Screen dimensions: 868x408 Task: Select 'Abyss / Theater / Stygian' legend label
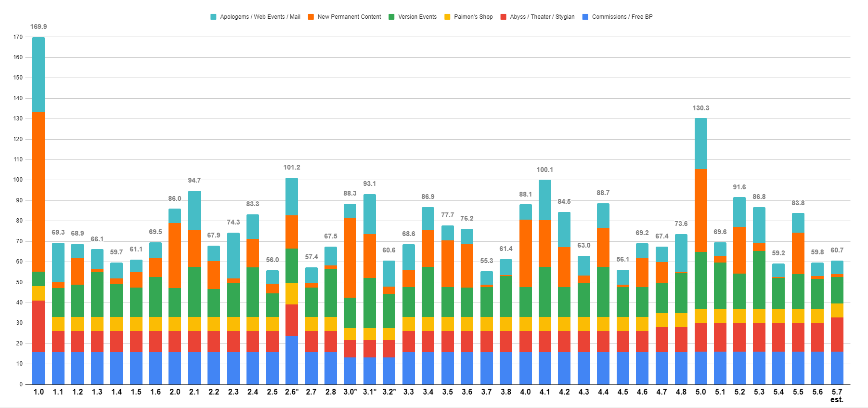click(x=542, y=17)
